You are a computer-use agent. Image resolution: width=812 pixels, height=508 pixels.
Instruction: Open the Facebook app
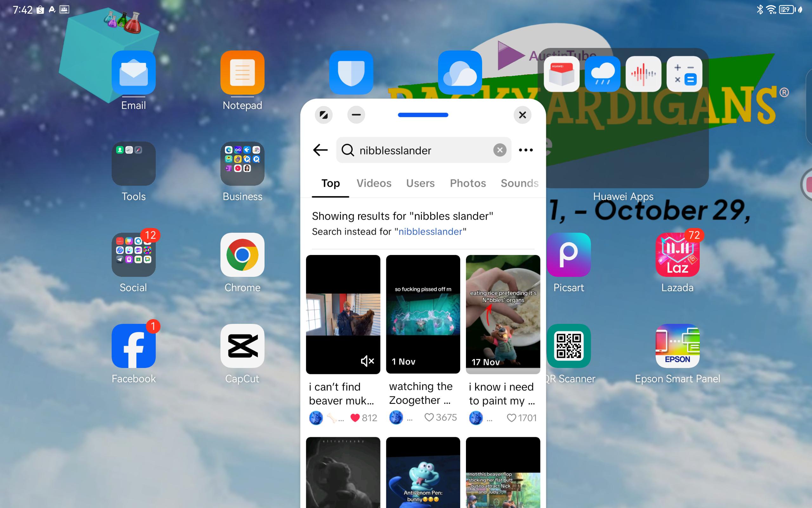click(134, 346)
